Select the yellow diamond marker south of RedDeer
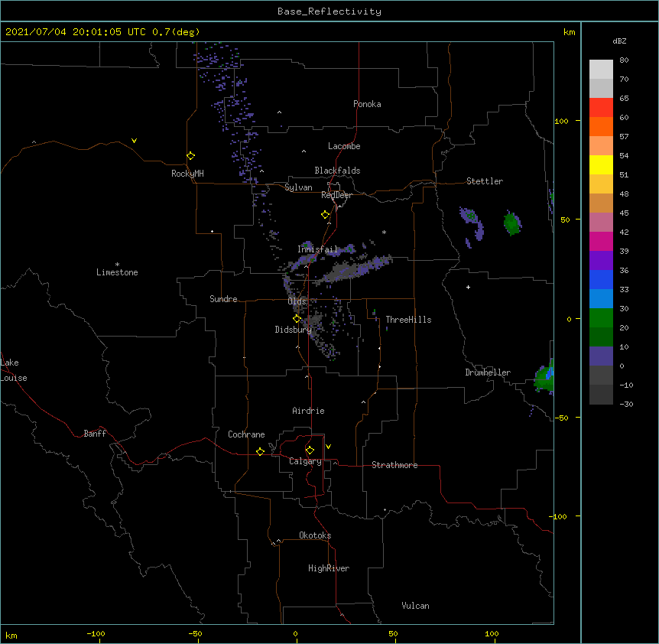Viewport: 659px width, 644px height. point(326,215)
